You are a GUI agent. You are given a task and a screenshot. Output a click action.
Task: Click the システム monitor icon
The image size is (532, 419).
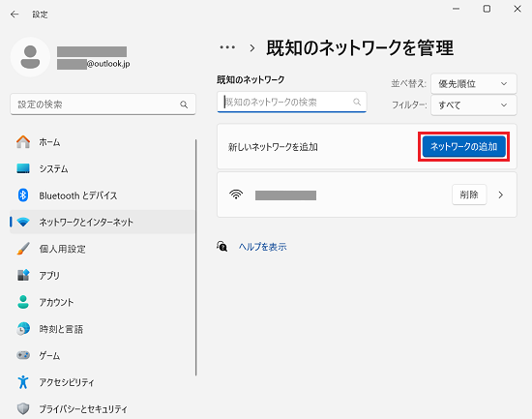23,168
